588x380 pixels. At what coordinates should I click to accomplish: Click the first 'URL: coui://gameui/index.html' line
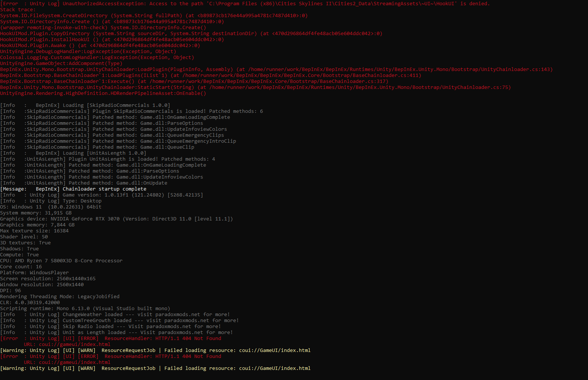tap(67, 345)
